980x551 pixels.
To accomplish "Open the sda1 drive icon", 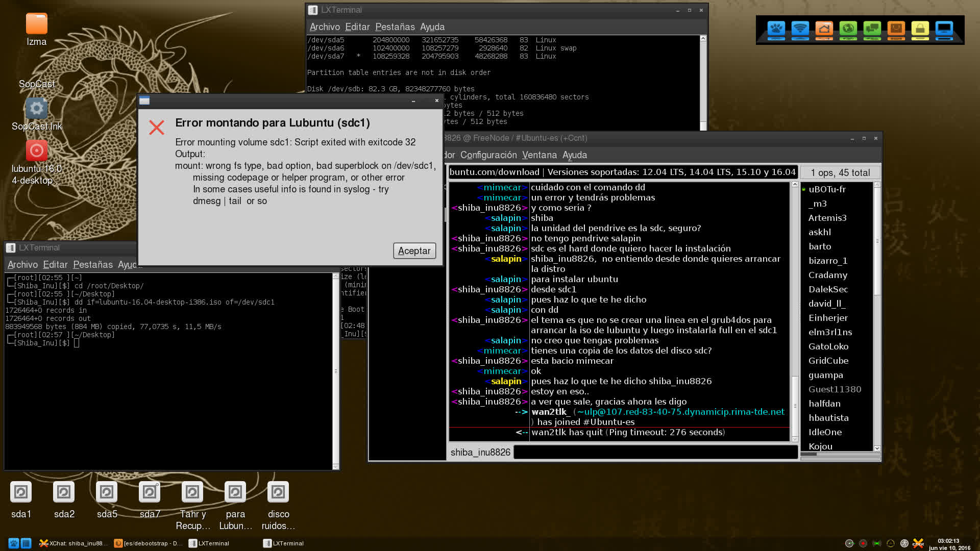I will coord(21,492).
